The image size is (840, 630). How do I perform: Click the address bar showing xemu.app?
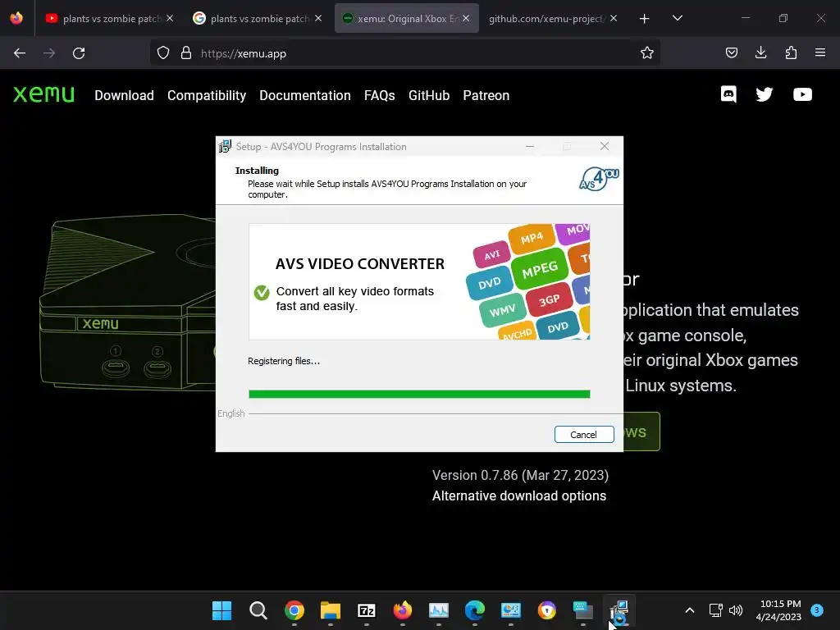404,53
